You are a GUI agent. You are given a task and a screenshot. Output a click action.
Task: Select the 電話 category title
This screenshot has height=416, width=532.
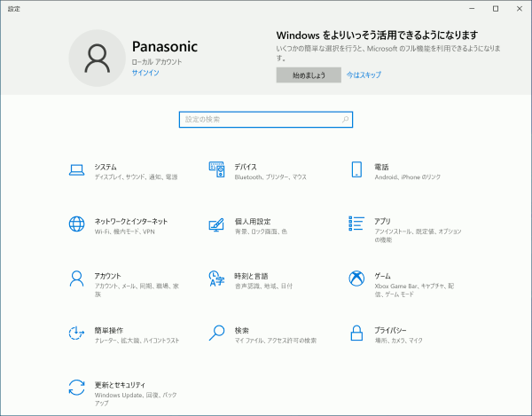(381, 167)
